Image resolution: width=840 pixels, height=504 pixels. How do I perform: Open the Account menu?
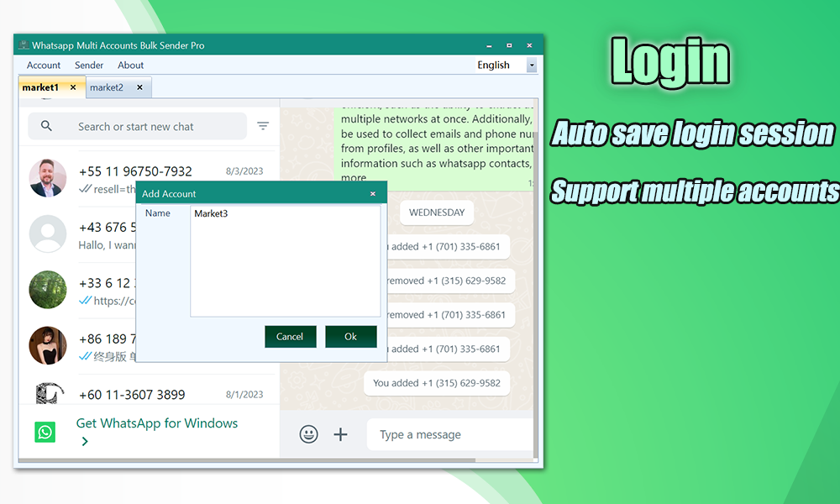43,65
